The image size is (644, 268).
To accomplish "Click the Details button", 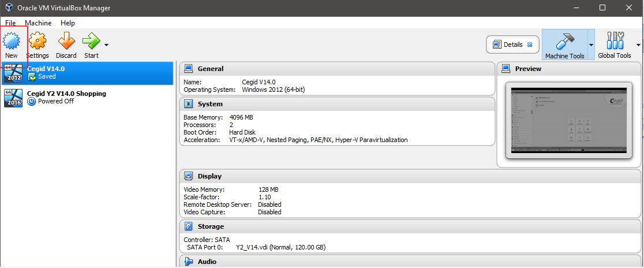I will click(x=512, y=44).
